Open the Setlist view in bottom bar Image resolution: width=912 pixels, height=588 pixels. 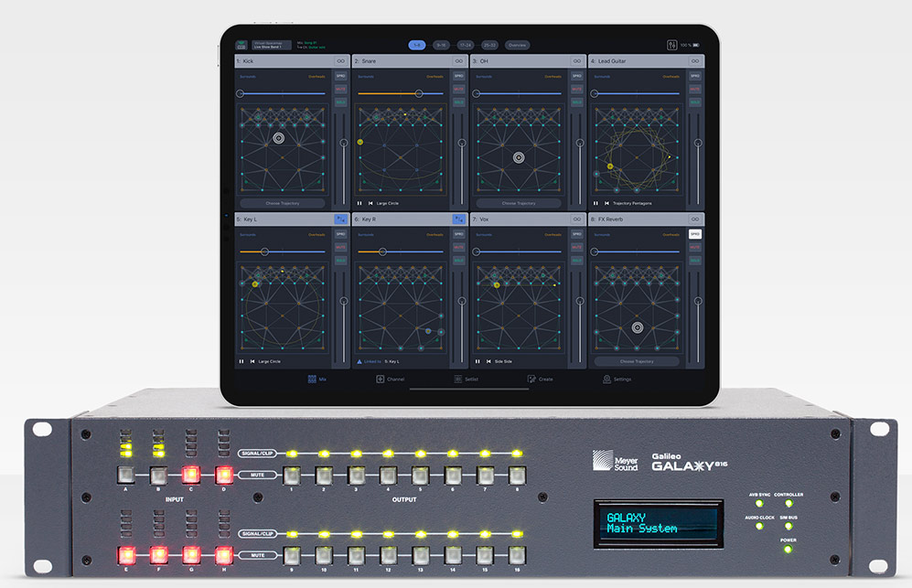pyautogui.click(x=457, y=379)
